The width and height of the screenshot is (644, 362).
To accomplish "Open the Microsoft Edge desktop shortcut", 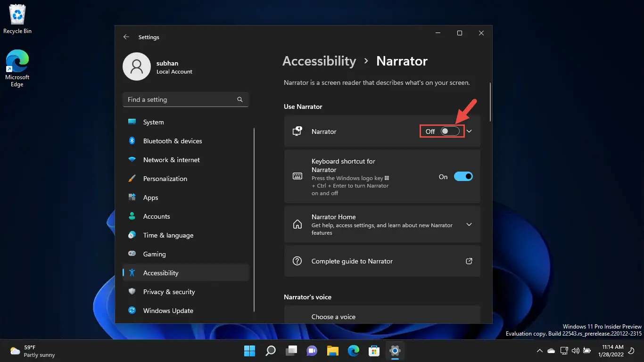I will tap(17, 68).
